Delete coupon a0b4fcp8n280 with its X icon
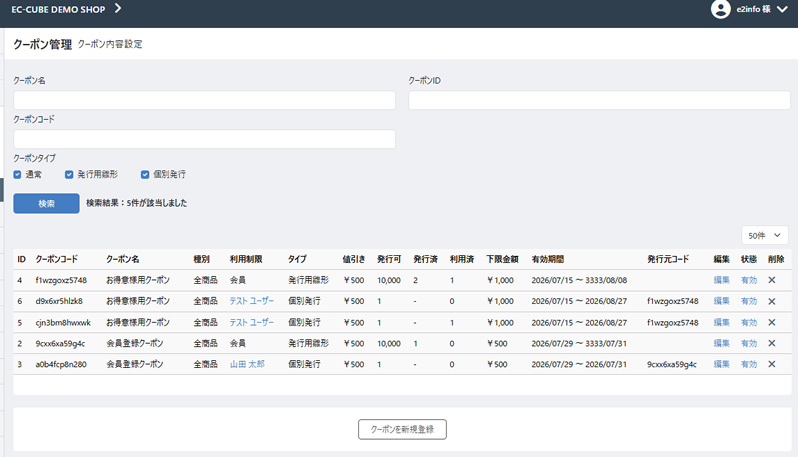Viewport: 798px width, 457px height. (x=772, y=364)
